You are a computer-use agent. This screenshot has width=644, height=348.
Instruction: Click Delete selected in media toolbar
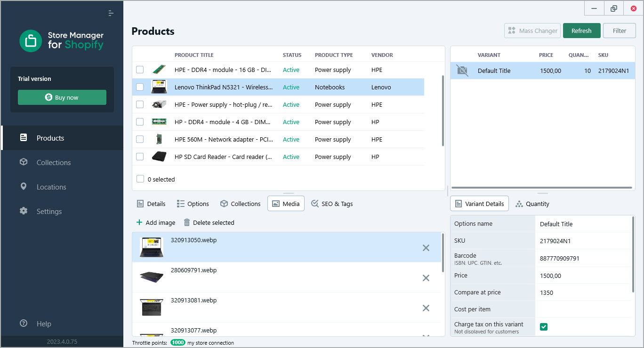tap(209, 222)
